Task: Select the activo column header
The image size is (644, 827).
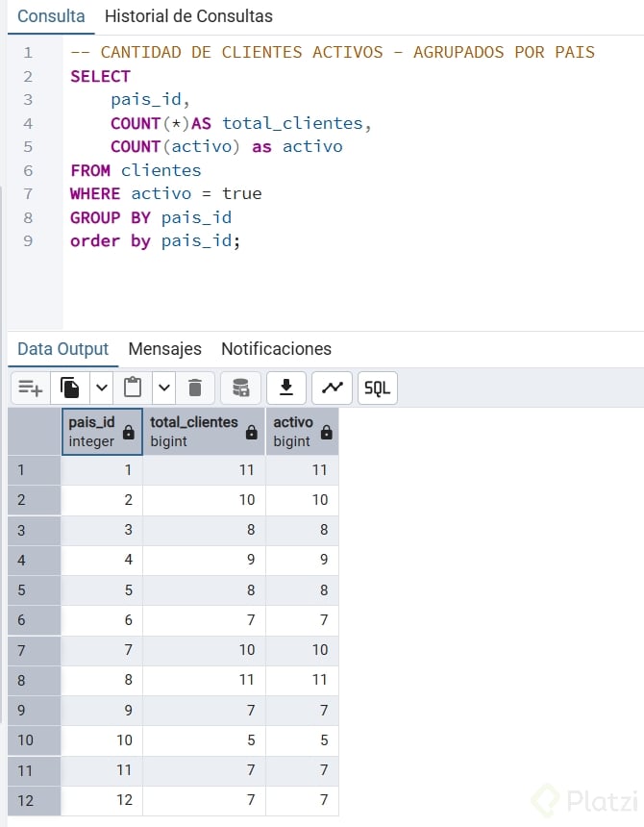Action: [302, 432]
